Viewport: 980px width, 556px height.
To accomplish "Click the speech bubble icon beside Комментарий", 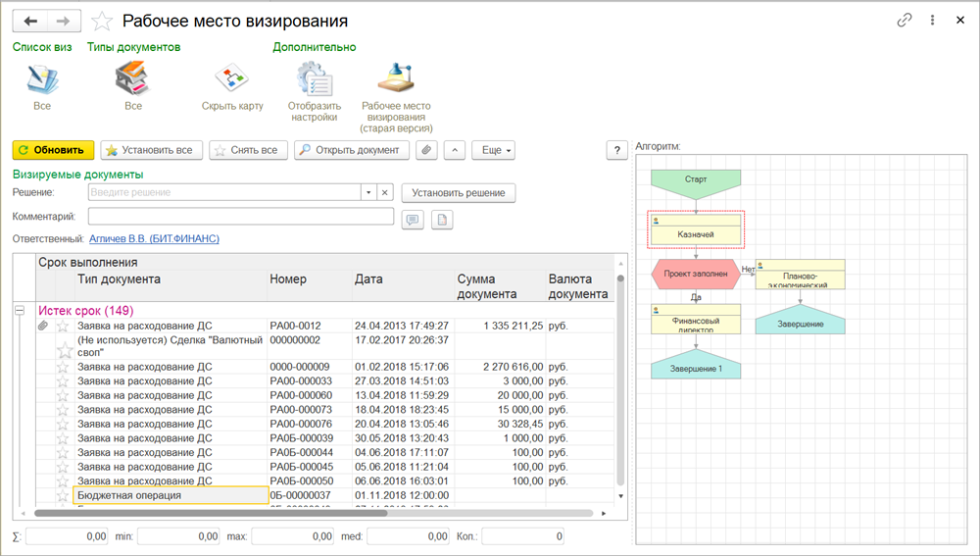I will tap(413, 220).
